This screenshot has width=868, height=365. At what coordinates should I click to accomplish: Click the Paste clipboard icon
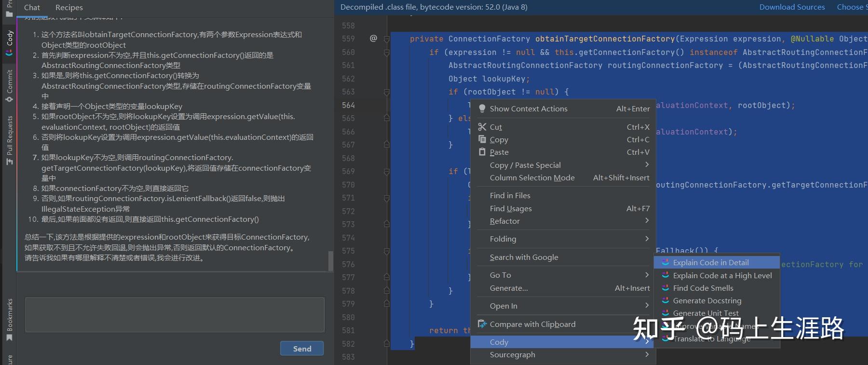coord(482,152)
